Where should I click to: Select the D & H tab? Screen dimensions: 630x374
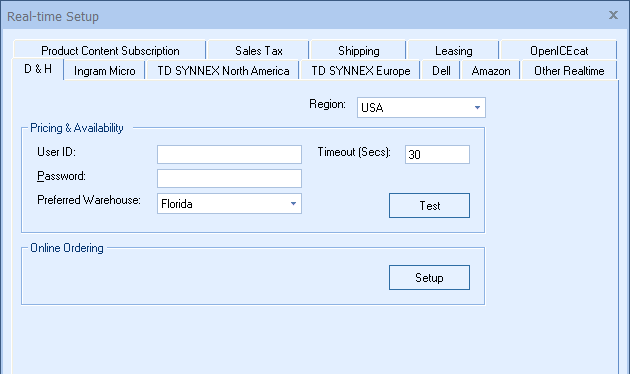point(38,69)
